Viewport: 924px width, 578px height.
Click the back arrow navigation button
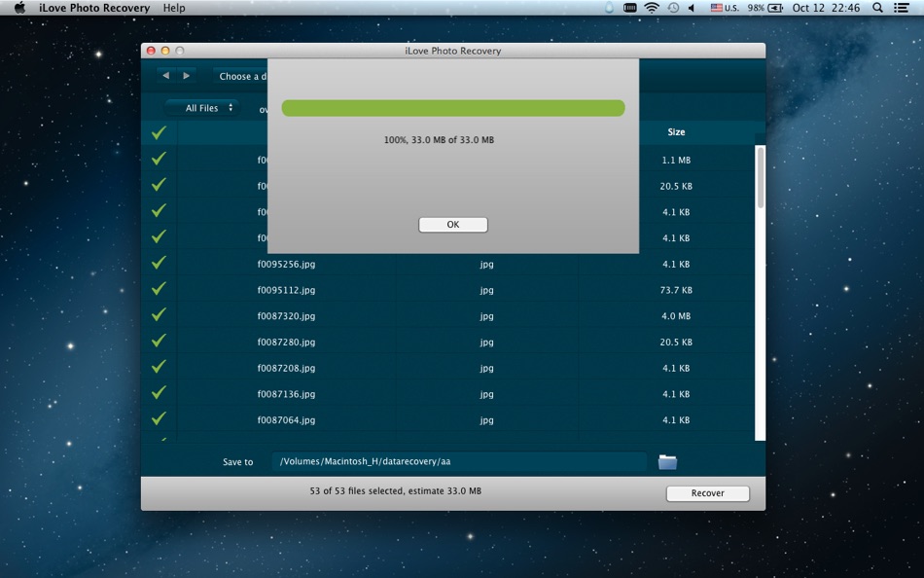166,76
